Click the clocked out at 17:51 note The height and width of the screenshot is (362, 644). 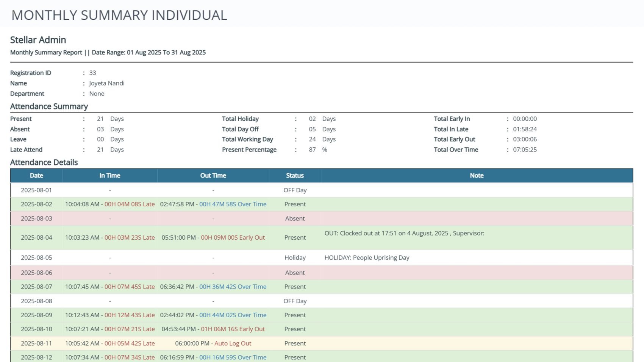[405, 233]
